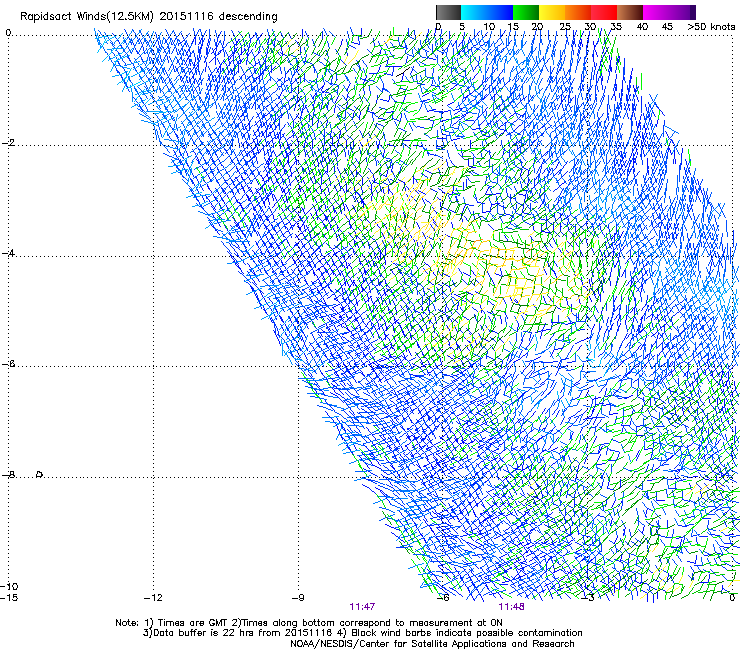This screenshot has height=650, width=740.
Task: Click the legend tick label '25'
Action: pyautogui.click(x=565, y=27)
